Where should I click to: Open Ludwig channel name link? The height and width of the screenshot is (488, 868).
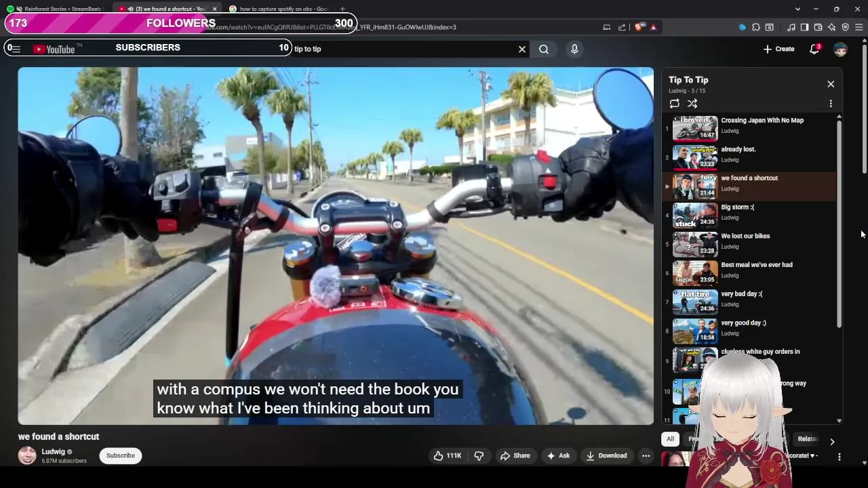click(53, 451)
